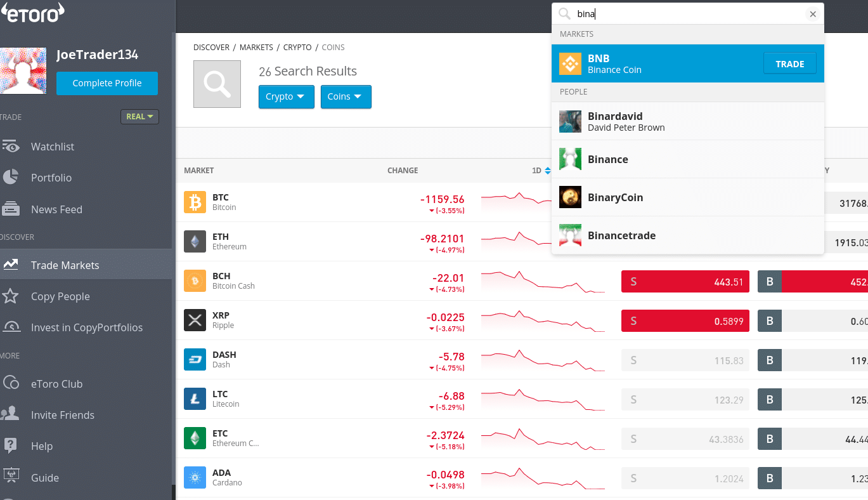The image size is (868, 500).
Task: Click the Bitcoin BTC icon
Action: click(195, 202)
